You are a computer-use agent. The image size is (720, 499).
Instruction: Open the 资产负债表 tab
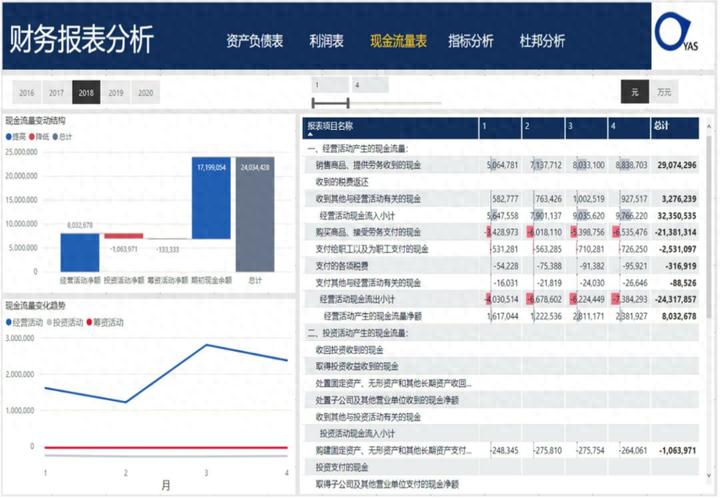(254, 41)
